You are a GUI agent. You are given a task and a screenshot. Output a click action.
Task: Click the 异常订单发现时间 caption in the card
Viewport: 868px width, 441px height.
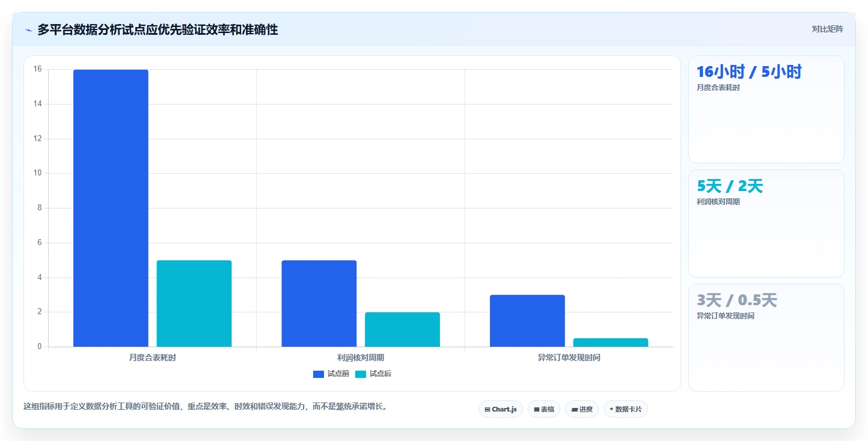[726, 316]
